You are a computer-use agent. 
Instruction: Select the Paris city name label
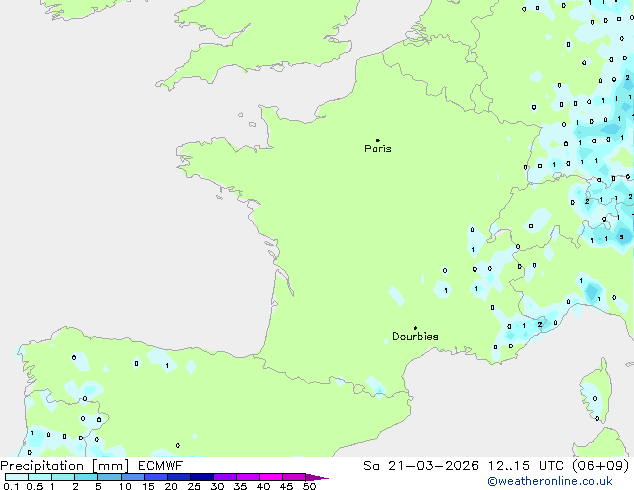pyautogui.click(x=378, y=149)
